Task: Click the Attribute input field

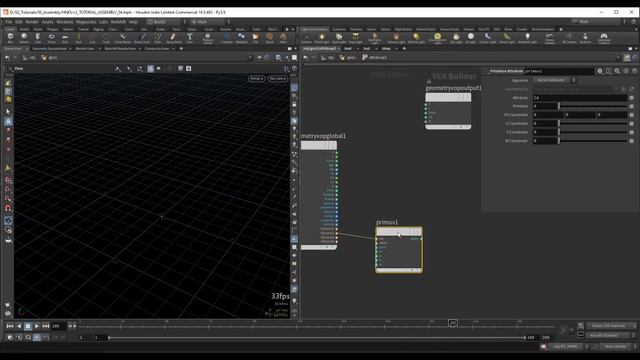Action: pos(580,98)
